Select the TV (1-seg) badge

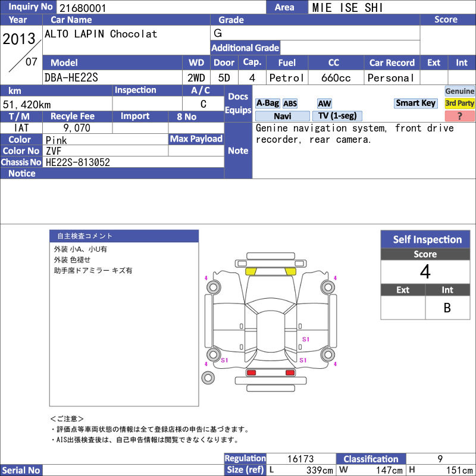click(x=337, y=116)
